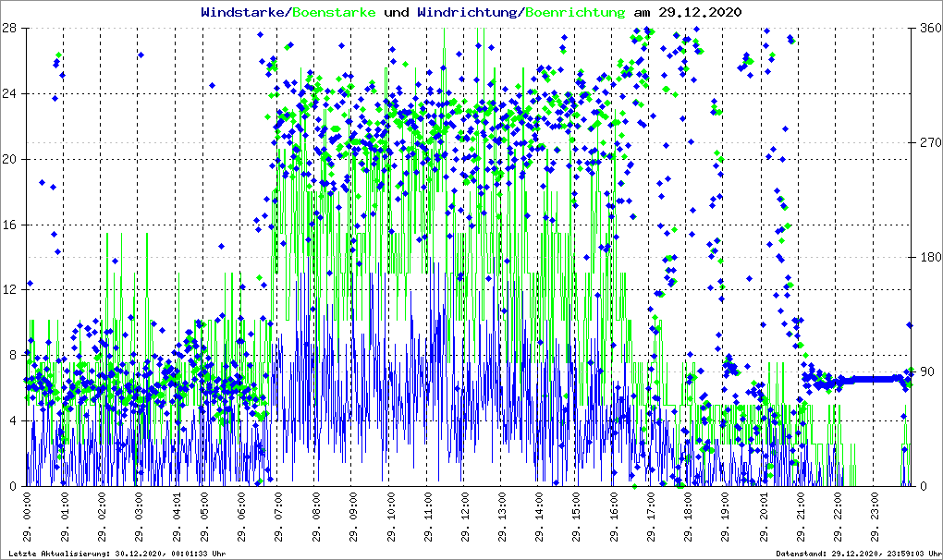Click the 270 direction label on right axis
This screenshot has width=943, height=560.
[929, 143]
